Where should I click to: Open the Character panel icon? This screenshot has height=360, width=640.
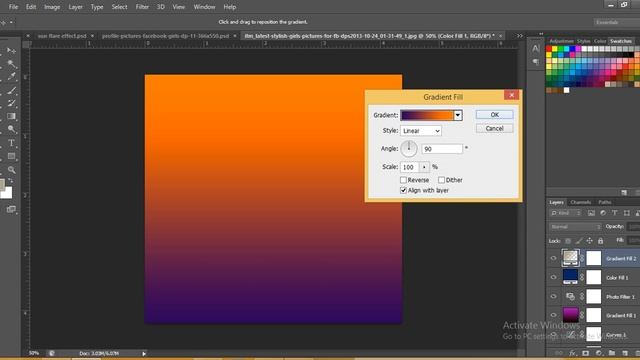tap(536, 49)
